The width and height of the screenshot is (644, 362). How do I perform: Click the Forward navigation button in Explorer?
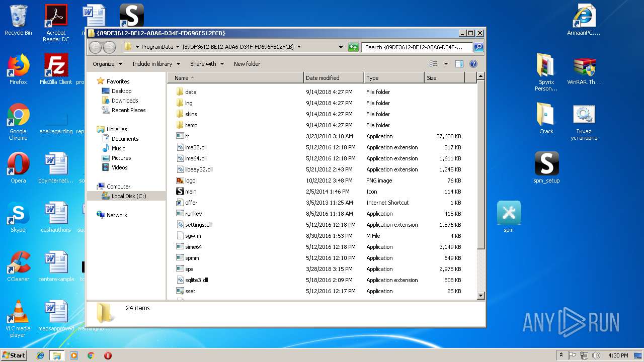(109, 47)
